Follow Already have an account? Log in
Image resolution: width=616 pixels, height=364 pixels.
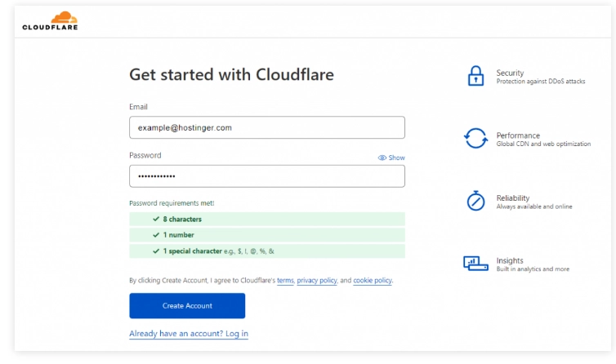(x=189, y=333)
